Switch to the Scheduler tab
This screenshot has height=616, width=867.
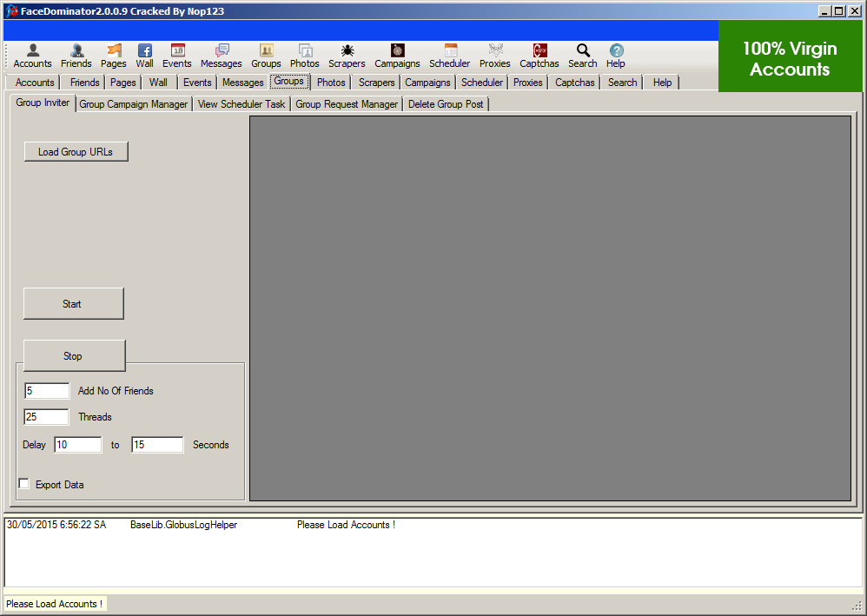coord(482,83)
